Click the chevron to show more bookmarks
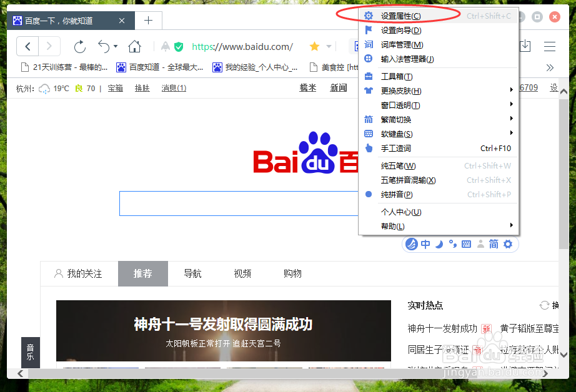Viewport: 576px width, 392px height. [x=549, y=67]
